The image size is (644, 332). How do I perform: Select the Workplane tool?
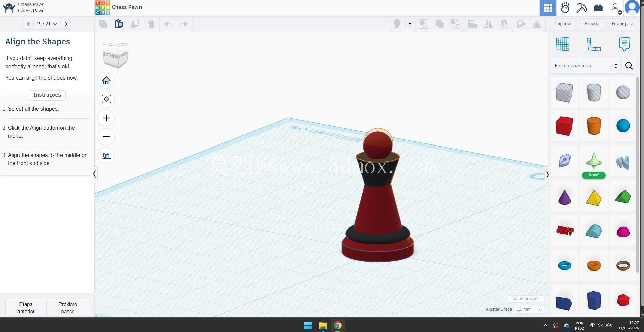coord(563,44)
